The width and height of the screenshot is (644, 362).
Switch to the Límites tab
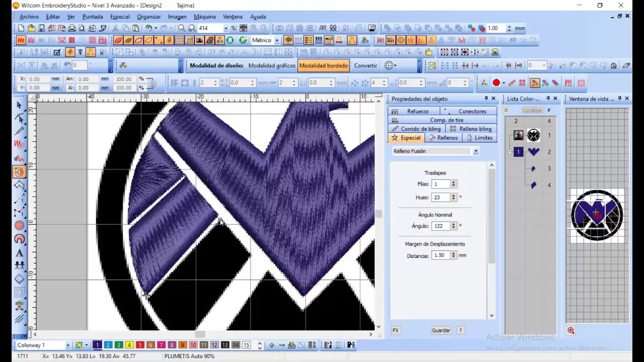[x=480, y=138]
